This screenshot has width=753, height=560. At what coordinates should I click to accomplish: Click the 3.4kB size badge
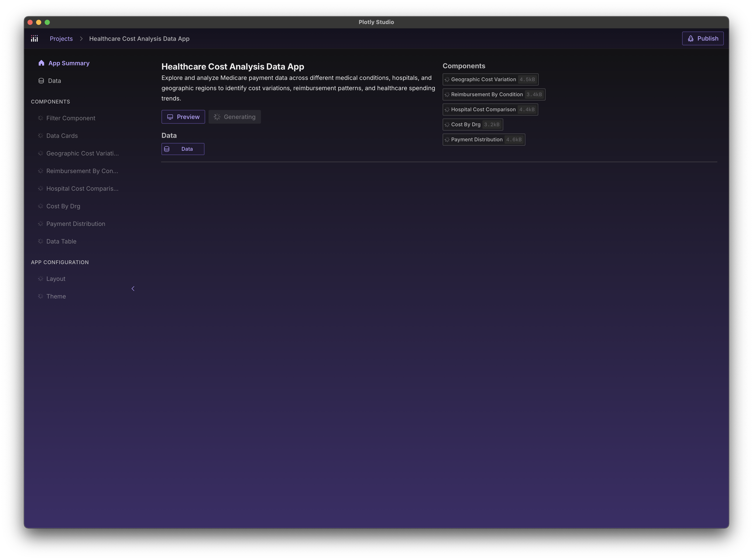tap(534, 94)
